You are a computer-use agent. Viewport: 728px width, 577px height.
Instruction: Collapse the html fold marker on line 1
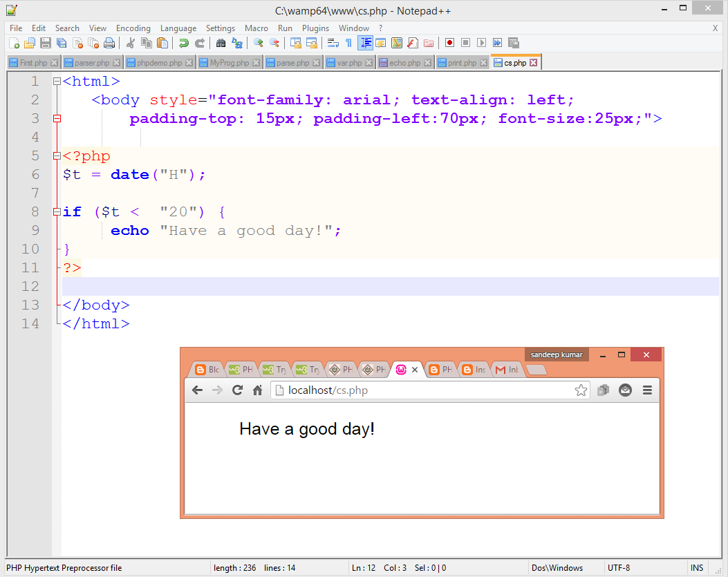click(57, 82)
